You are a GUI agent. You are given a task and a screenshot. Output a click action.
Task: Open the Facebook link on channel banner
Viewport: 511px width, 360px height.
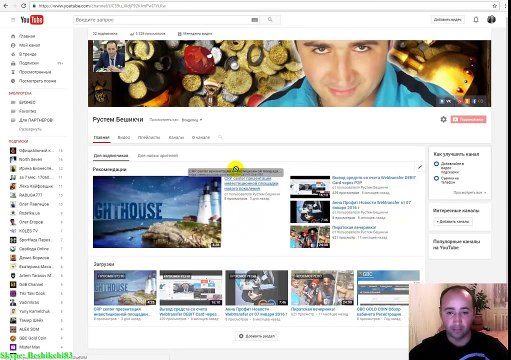[x=474, y=101]
